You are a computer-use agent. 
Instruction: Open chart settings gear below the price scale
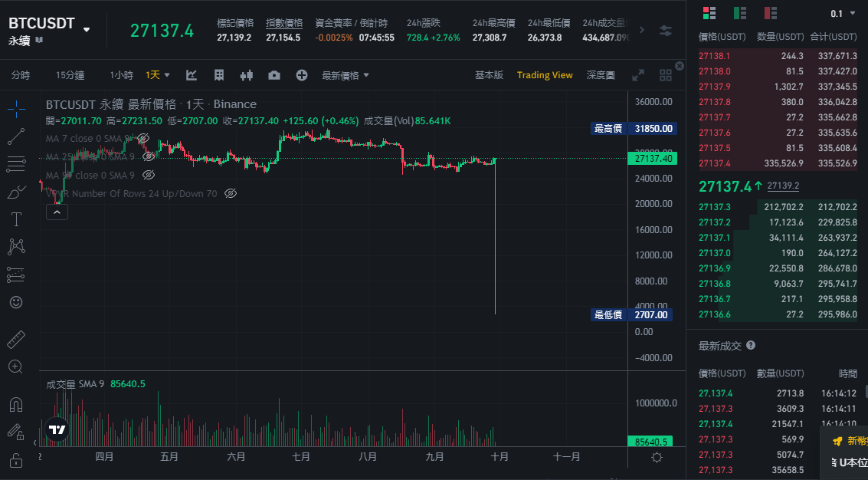coord(657,457)
